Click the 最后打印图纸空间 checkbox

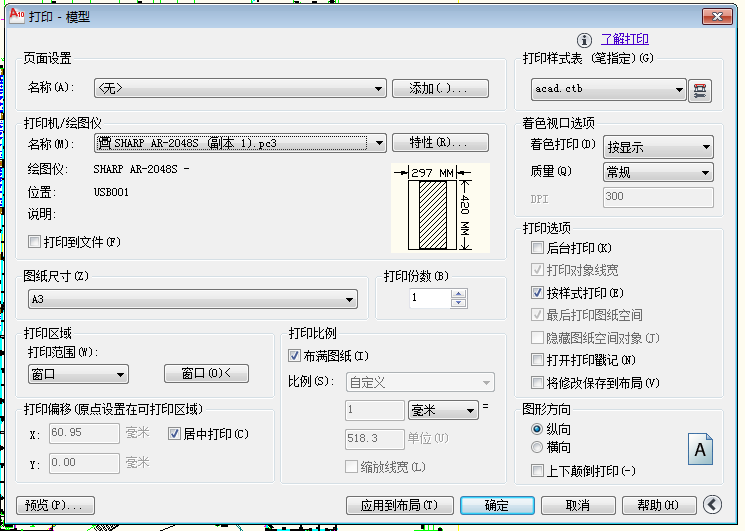537,314
